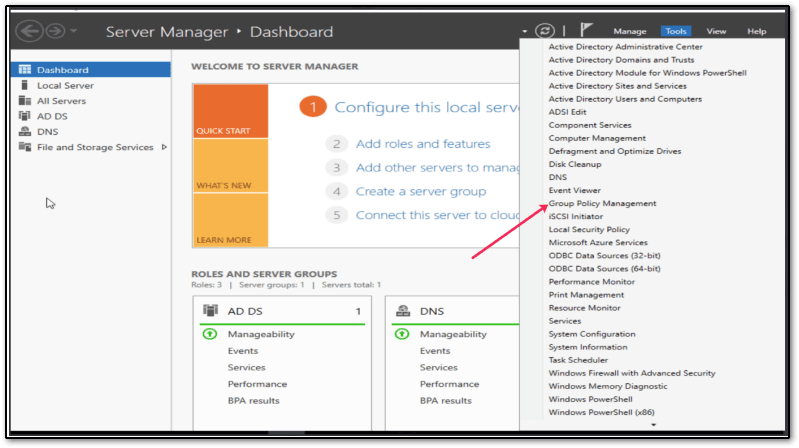Launch Group Policy Management
Viewport: 799px width, 448px height.
(602, 203)
